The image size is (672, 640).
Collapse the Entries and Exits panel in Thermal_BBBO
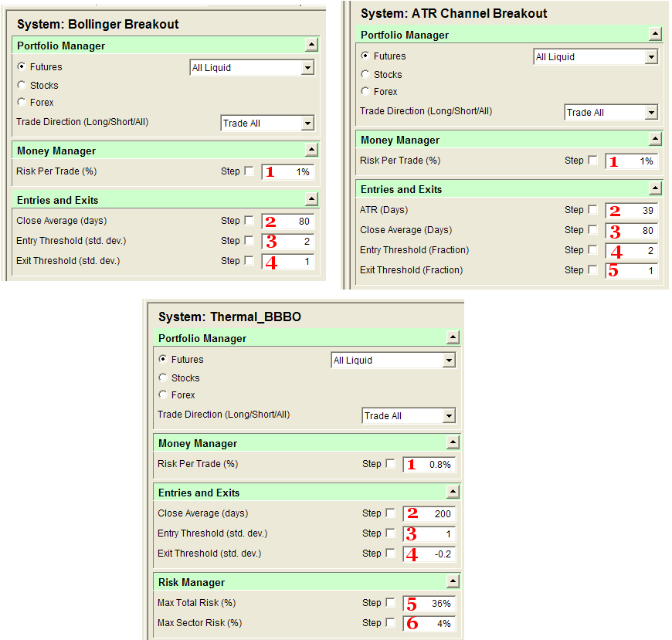click(454, 492)
